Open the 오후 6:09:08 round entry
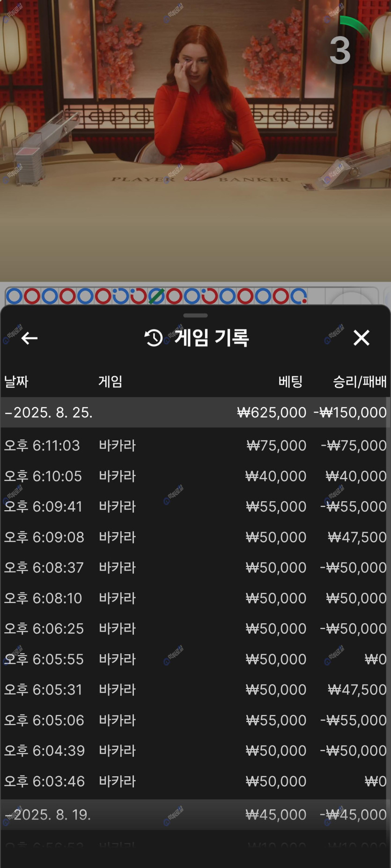Viewport: 391px width, 868px height. 195,537
